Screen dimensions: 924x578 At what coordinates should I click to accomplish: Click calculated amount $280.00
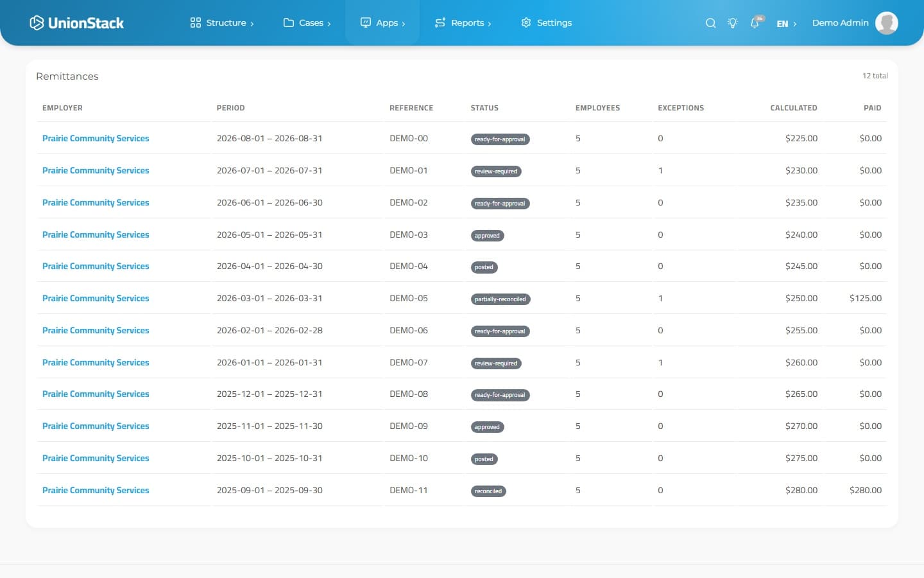point(801,490)
